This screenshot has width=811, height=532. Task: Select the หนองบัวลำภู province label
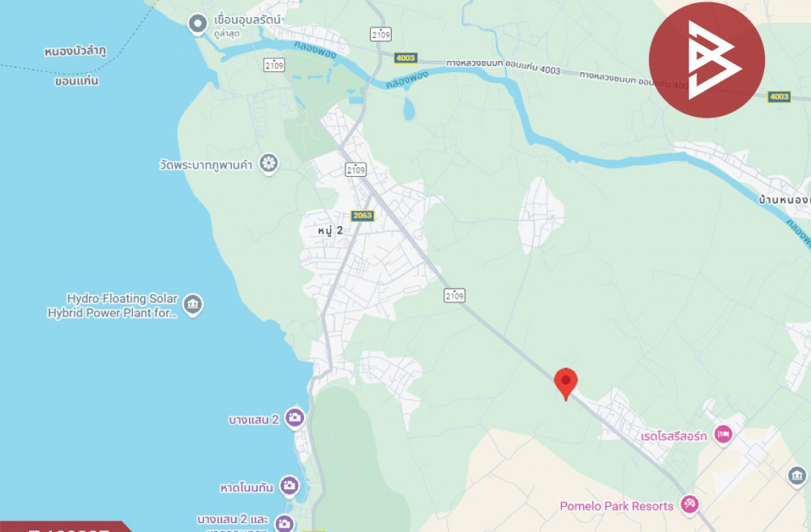pyautogui.click(x=75, y=52)
